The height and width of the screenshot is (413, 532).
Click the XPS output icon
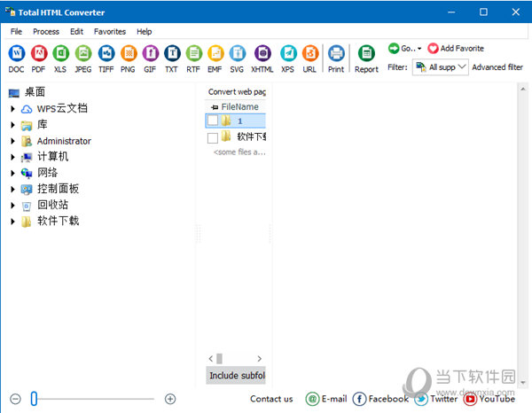coord(288,53)
